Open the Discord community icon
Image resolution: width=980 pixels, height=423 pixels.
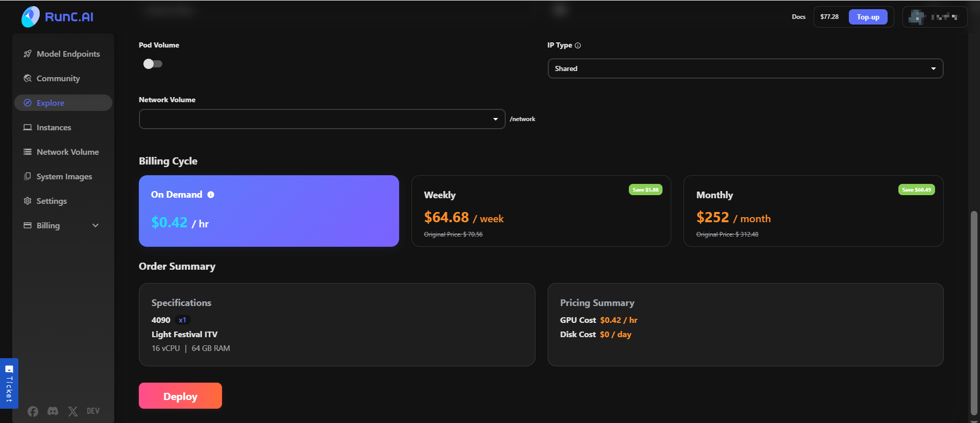53,411
